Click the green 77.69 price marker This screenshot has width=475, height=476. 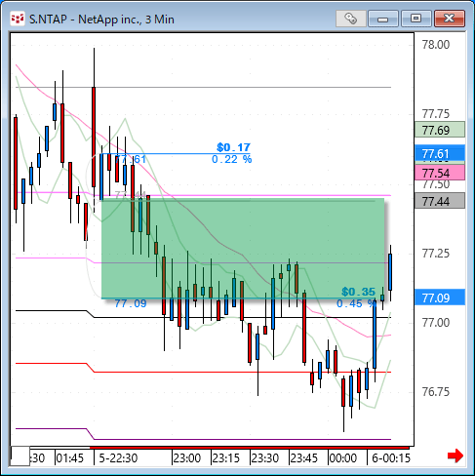tap(440, 130)
